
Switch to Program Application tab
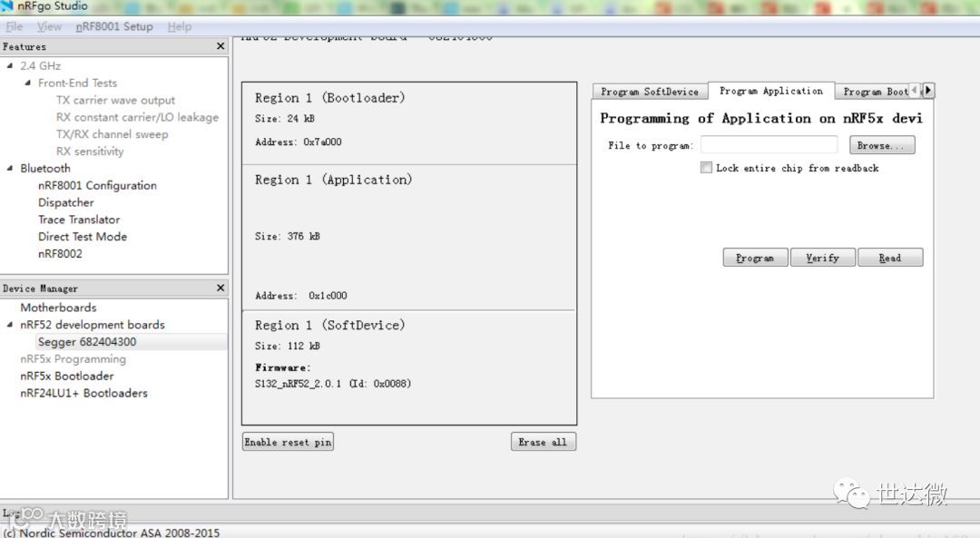coord(771,91)
